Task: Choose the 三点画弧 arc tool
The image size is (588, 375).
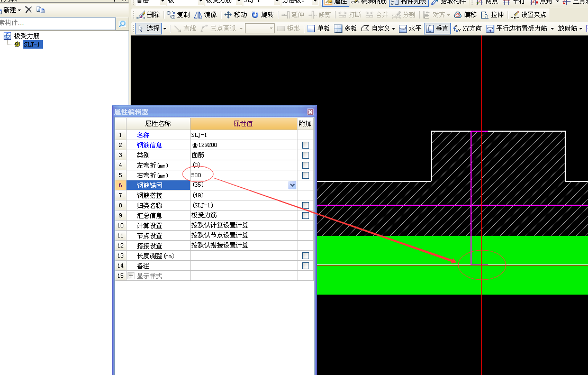Action: click(x=219, y=29)
